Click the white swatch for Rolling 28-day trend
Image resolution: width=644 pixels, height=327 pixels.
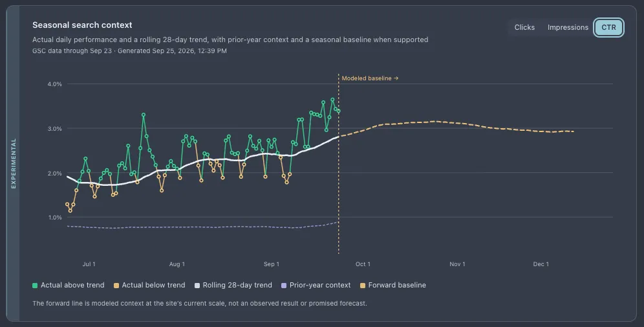click(197, 286)
